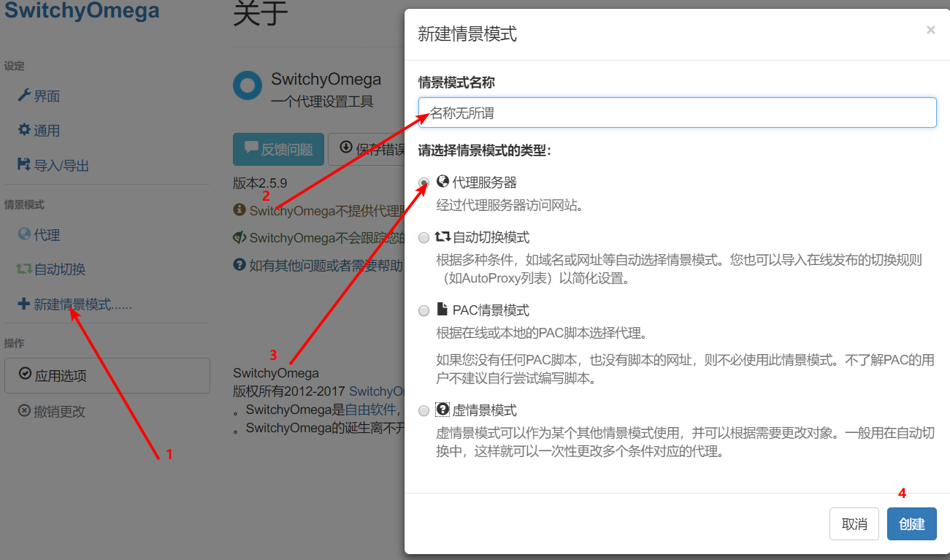Click the 撤销更改 revert icon

24,410
